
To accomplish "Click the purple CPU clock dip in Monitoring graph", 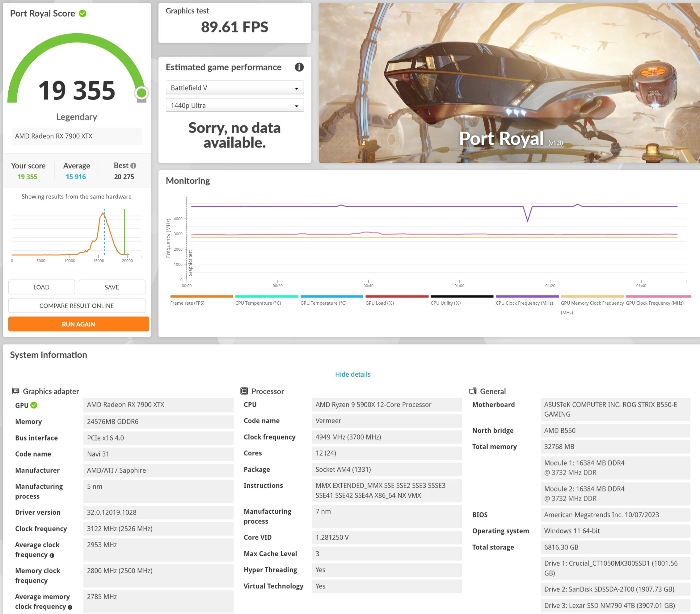I will coord(527,214).
